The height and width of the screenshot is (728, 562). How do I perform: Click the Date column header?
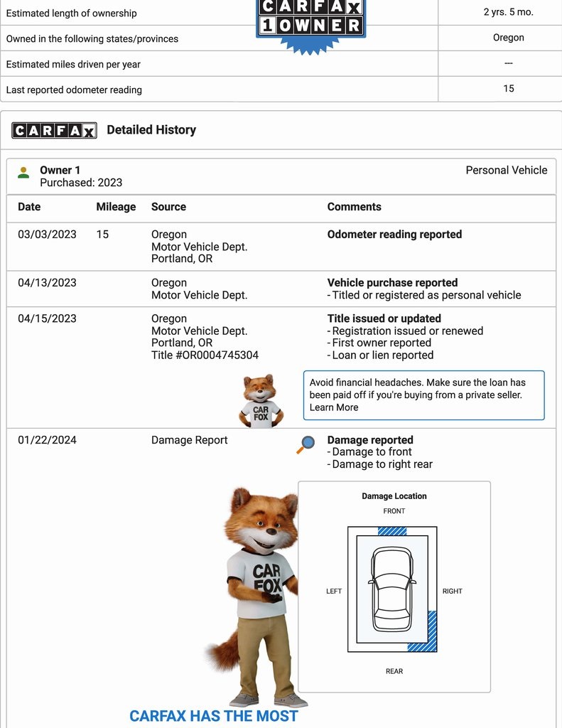pos(29,207)
